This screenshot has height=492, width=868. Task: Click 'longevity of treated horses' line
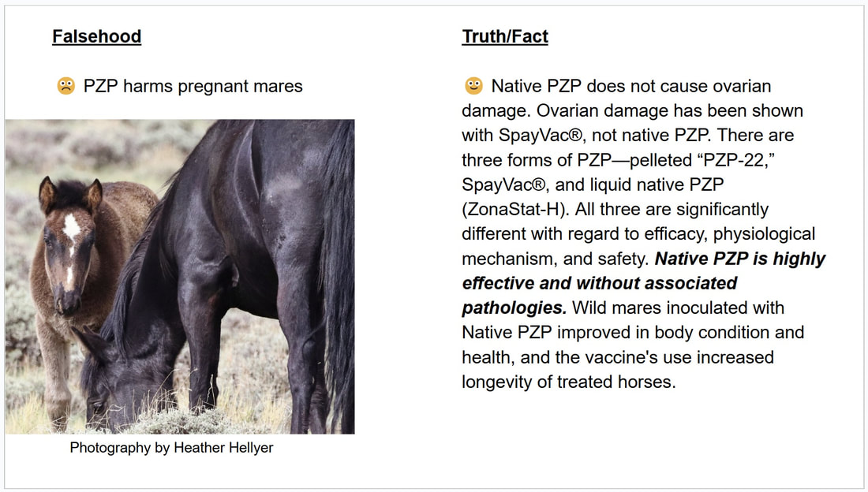pyautogui.click(x=568, y=382)
